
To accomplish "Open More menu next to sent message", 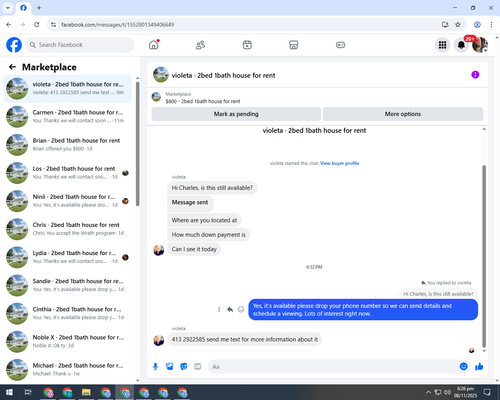I will coord(219,310).
